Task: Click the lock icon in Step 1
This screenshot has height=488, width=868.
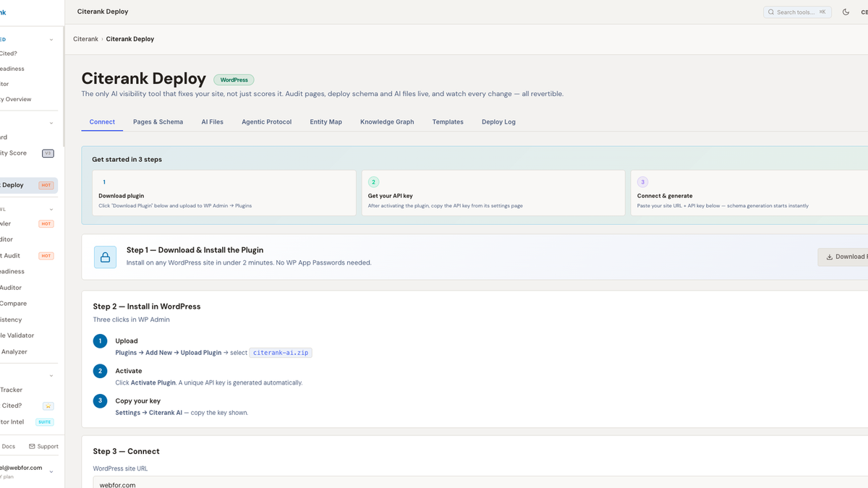Action: coord(105,257)
